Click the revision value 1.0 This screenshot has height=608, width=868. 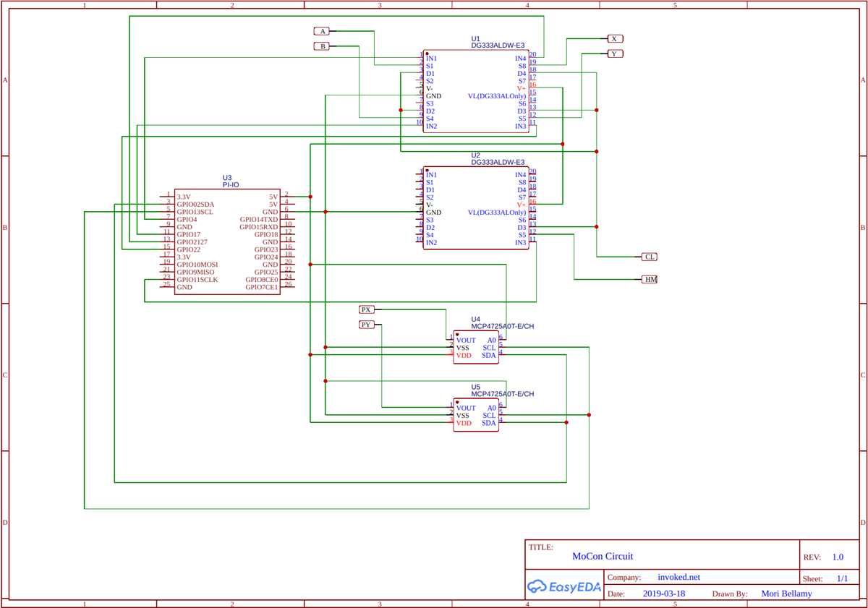click(838, 557)
